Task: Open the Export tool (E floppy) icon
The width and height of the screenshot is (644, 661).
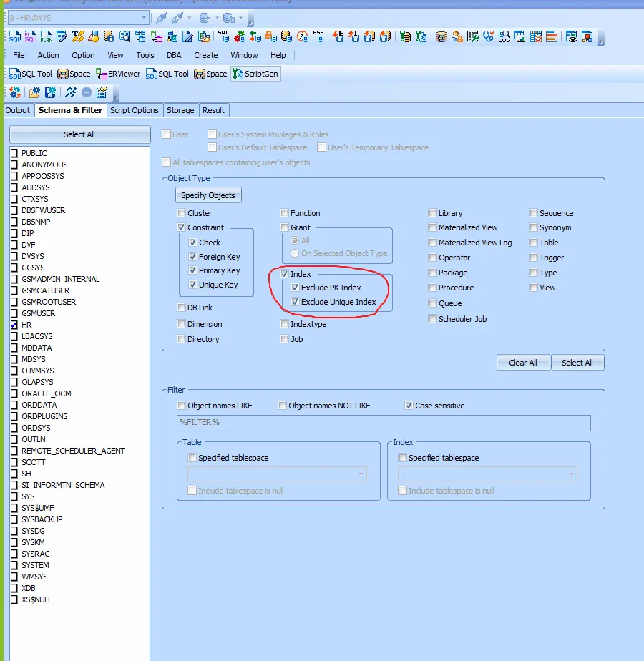Action: (338, 37)
